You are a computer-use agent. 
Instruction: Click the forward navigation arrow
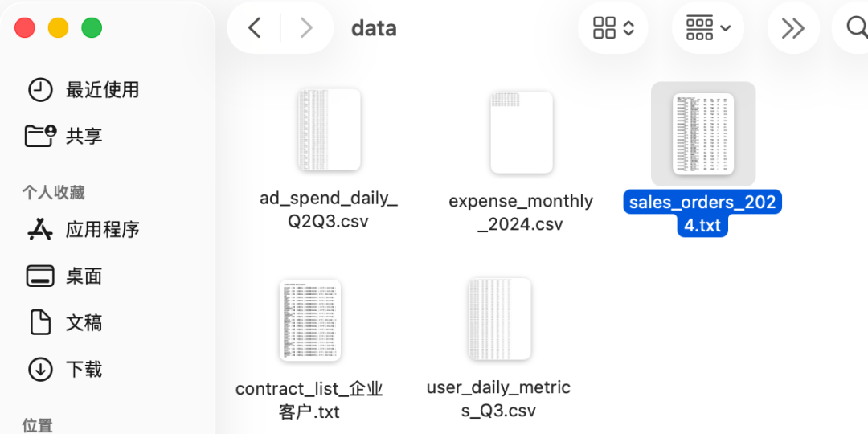click(306, 28)
